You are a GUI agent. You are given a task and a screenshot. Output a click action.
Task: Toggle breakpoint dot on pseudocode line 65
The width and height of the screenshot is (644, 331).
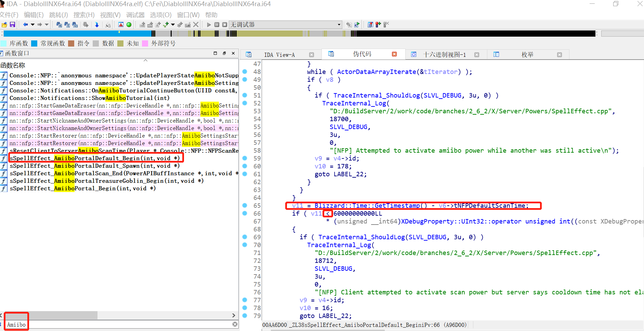(245, 205)
